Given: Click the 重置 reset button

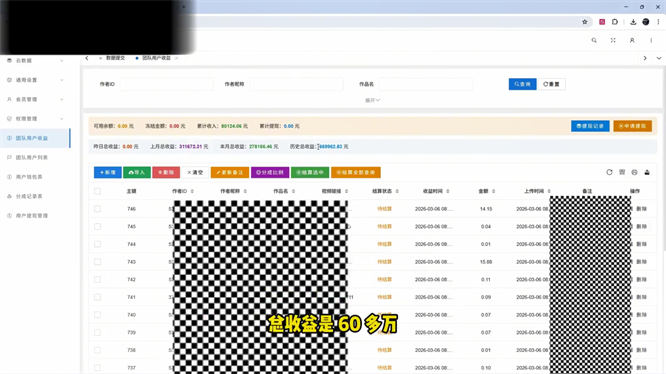Looking at the screenshot, I should pos(551,84).
